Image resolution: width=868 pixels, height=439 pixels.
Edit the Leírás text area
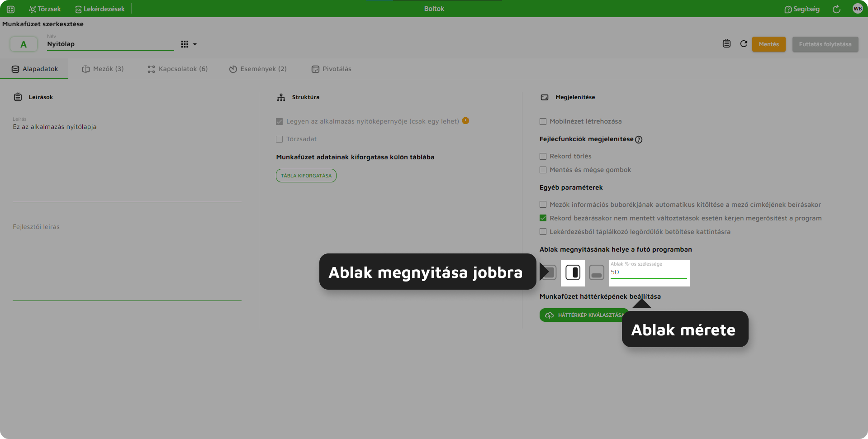point(127,158)
